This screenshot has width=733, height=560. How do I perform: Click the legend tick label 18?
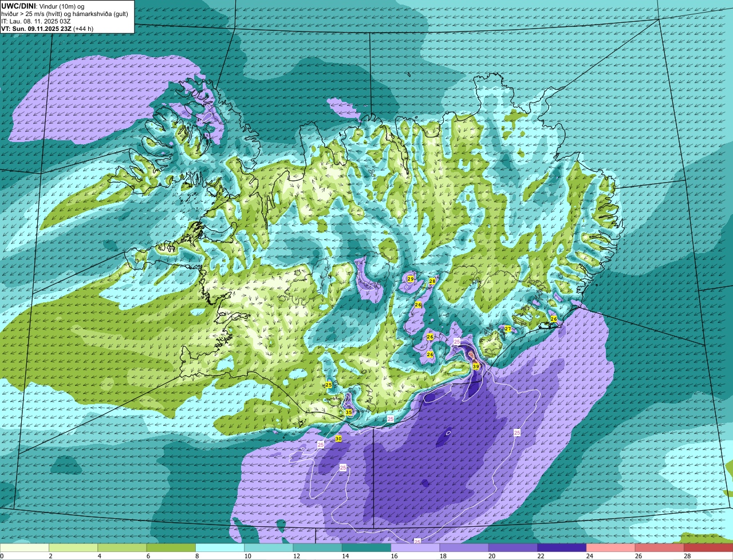tap(443, 556)
